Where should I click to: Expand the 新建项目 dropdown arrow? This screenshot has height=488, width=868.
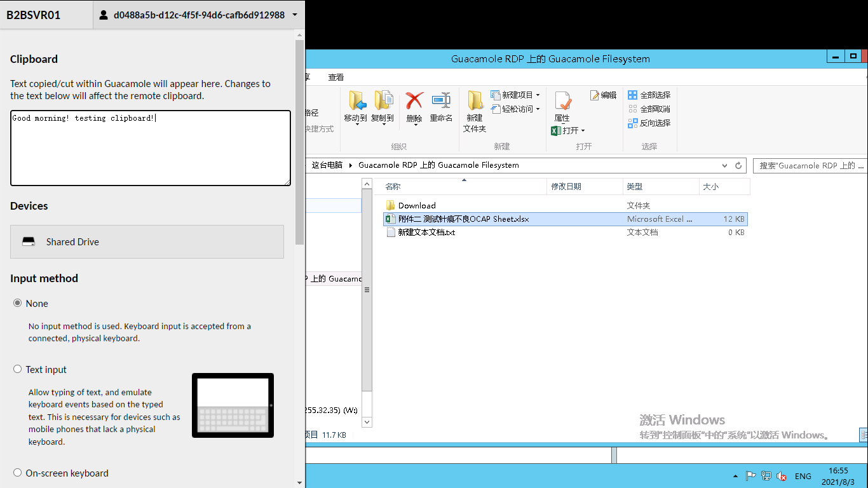tap(538, 94)
